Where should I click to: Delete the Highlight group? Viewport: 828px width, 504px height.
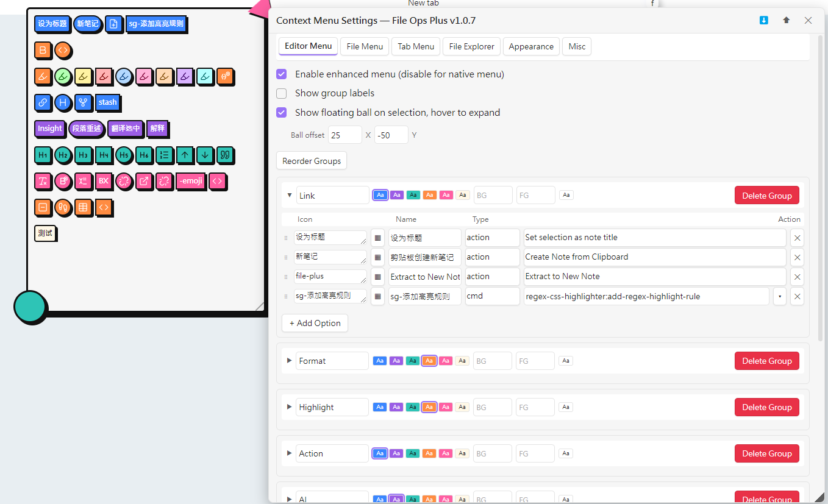click(767, 407)
